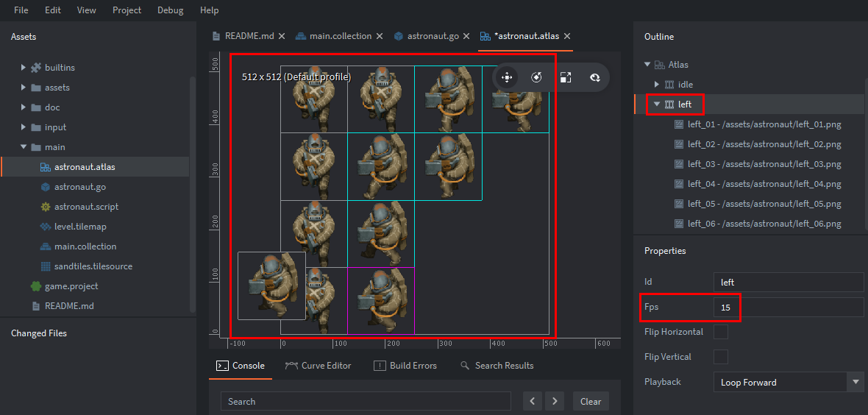Click the Fps input field

tap(789, 307)
